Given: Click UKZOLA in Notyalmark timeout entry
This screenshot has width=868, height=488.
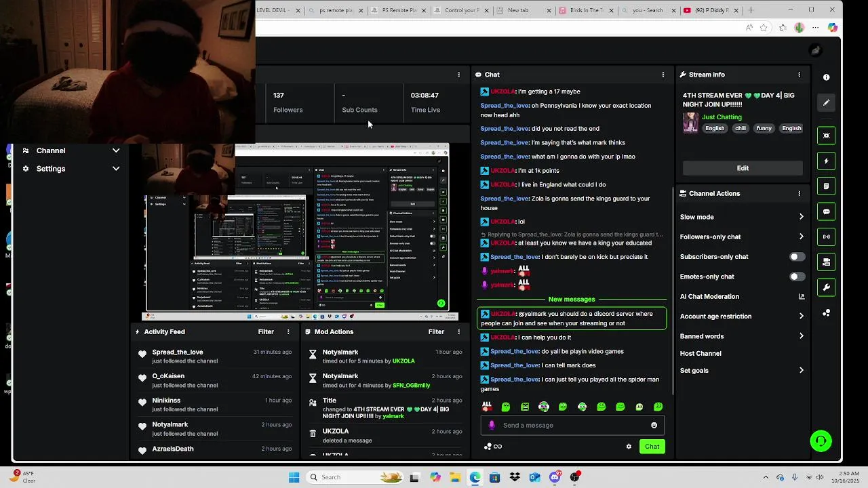Looking at the screenshot, I should [x=403, y=361].
